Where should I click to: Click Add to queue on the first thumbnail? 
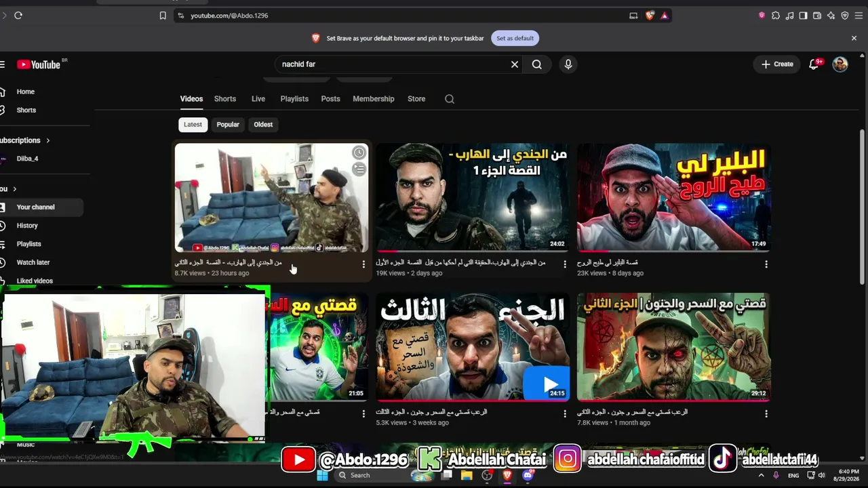point(359,169)
